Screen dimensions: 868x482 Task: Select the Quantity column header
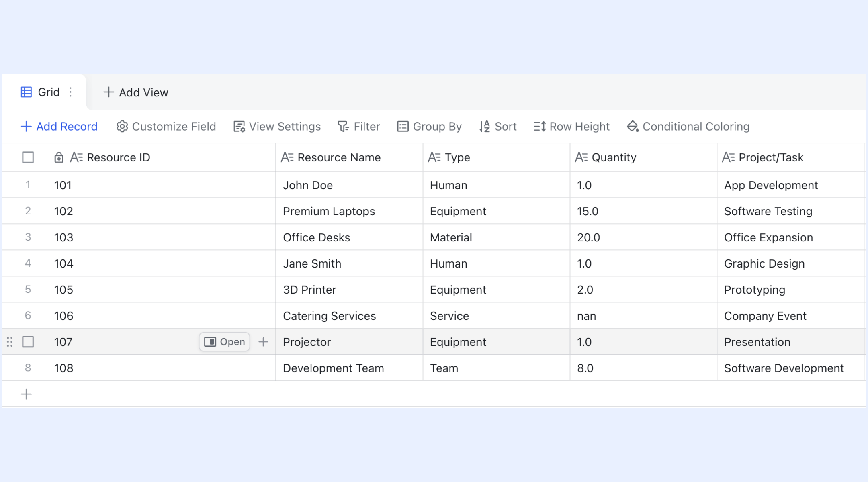coord(644,157)
